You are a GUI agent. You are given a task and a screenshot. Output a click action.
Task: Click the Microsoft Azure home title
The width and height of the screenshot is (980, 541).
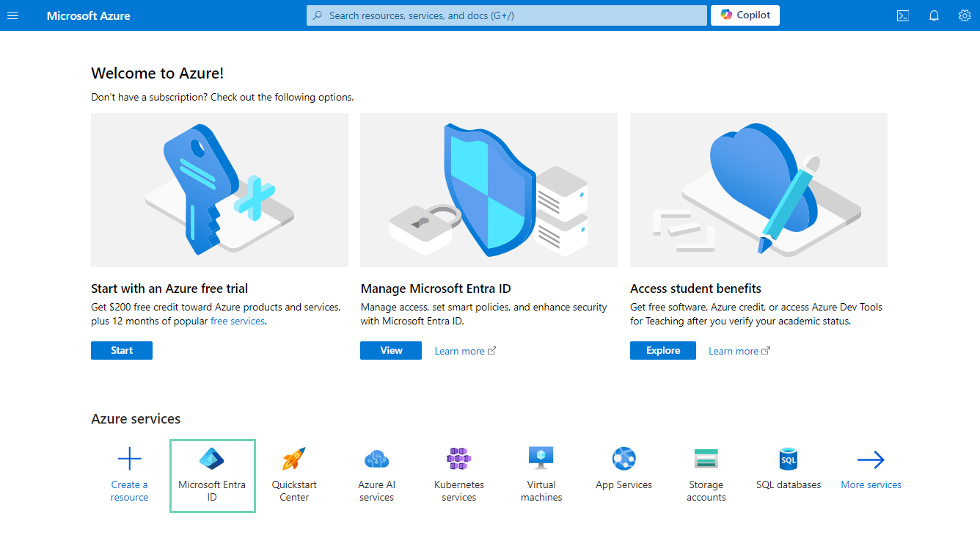click(89, 15)
